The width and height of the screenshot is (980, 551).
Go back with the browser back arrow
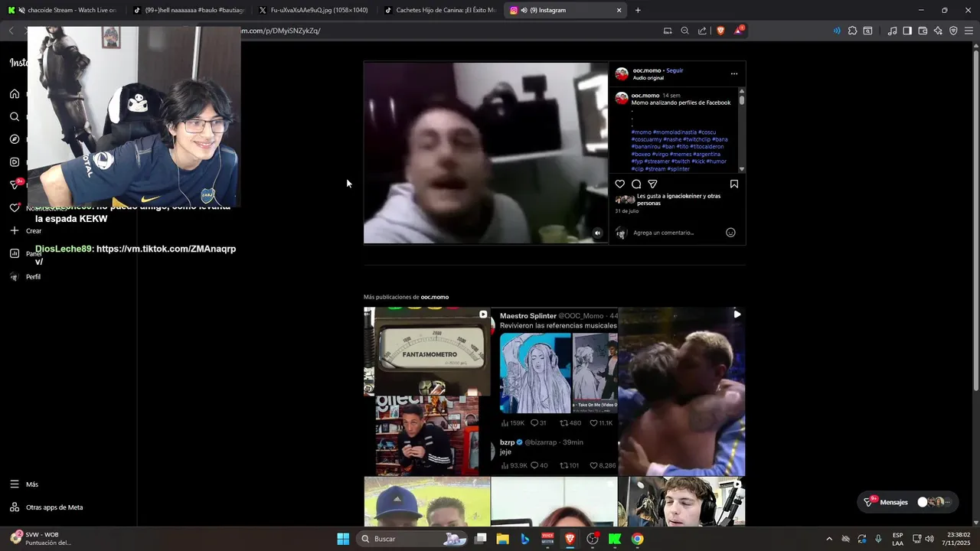(11, 31)
